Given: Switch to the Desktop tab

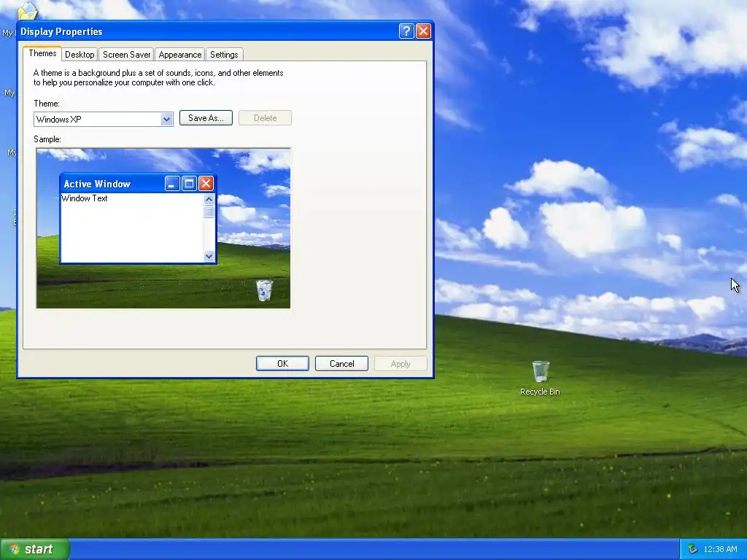Looking at the screenshot, I should coord(80,54).
